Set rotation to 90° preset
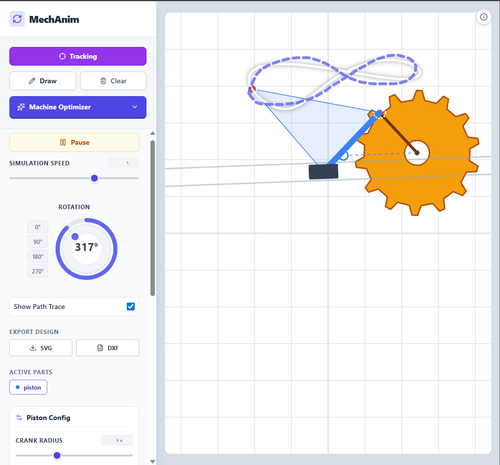This screenshot has width=500, height=465. (38, 242)
